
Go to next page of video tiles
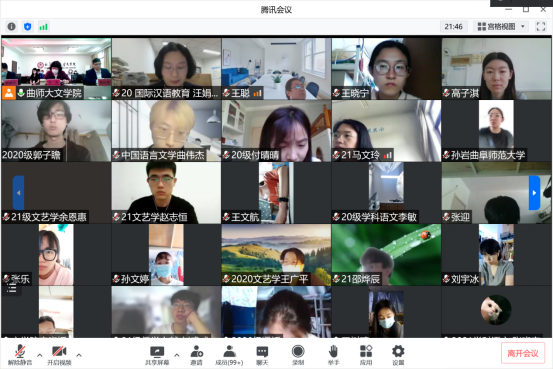534,193
